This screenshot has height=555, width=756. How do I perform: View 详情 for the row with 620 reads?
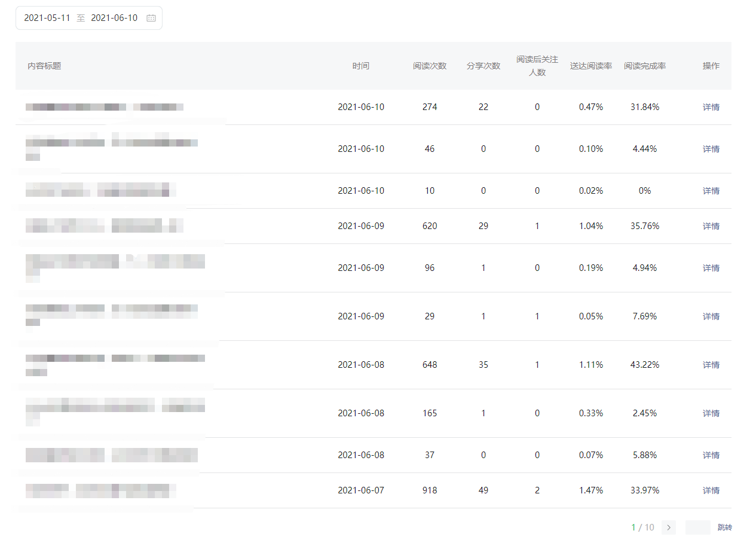point(711,226)
